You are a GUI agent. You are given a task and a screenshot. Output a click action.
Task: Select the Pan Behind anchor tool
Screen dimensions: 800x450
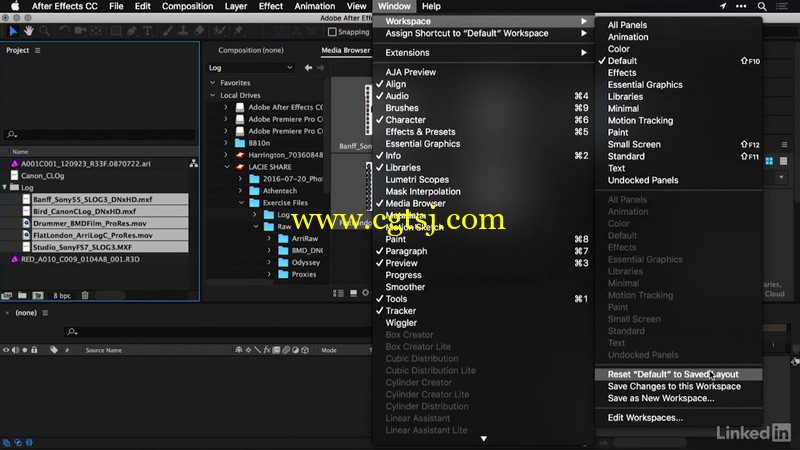click(x=96, y=31)
